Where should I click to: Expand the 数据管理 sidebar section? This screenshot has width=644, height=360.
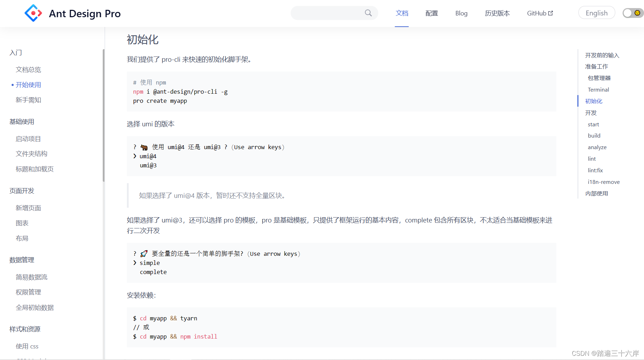coord(22,260)
